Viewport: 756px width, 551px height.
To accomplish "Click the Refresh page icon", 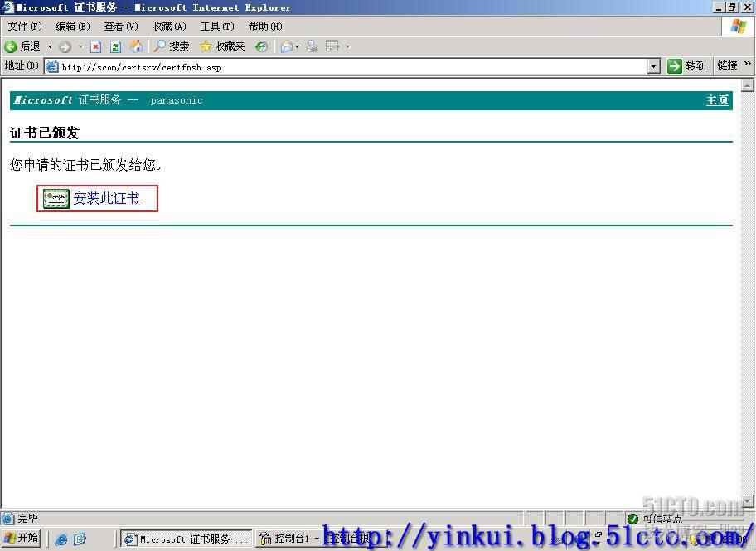I will pos(115,46).
